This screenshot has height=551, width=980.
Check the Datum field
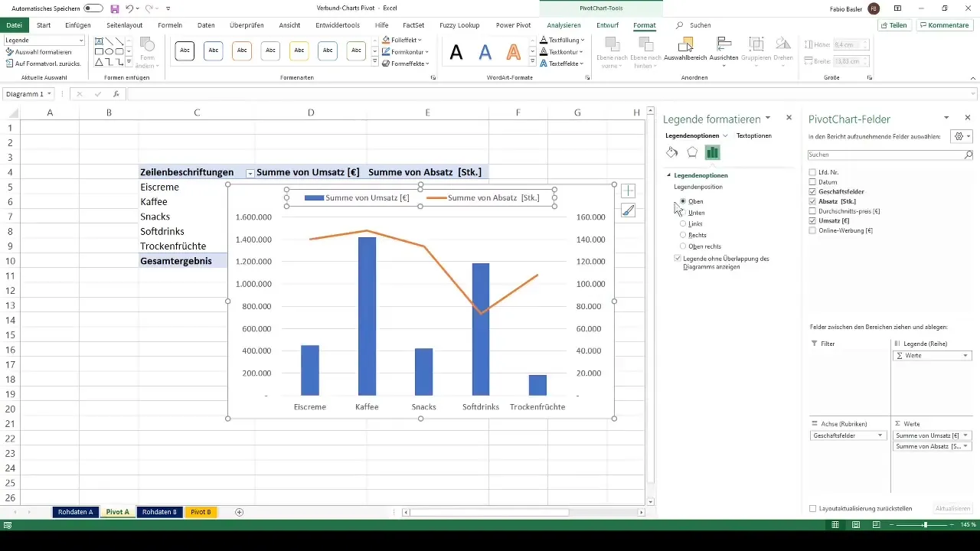[812, 182]
